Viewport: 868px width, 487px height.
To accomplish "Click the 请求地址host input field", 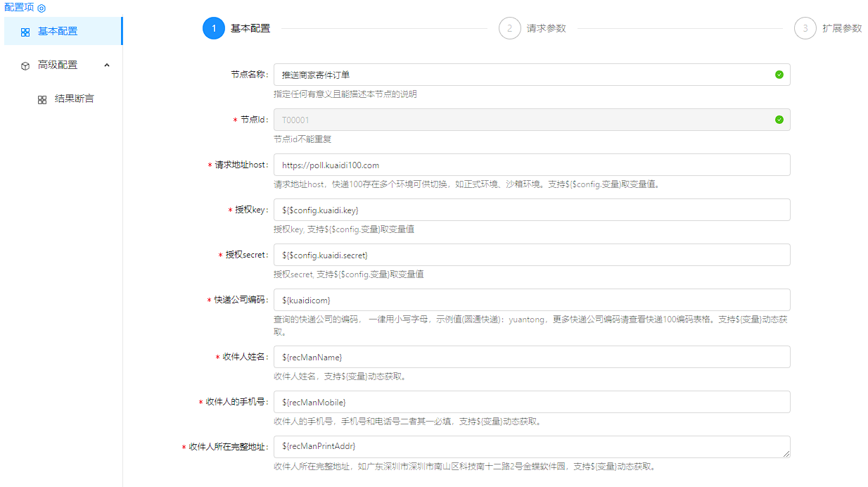I will [x=531, y=165].
